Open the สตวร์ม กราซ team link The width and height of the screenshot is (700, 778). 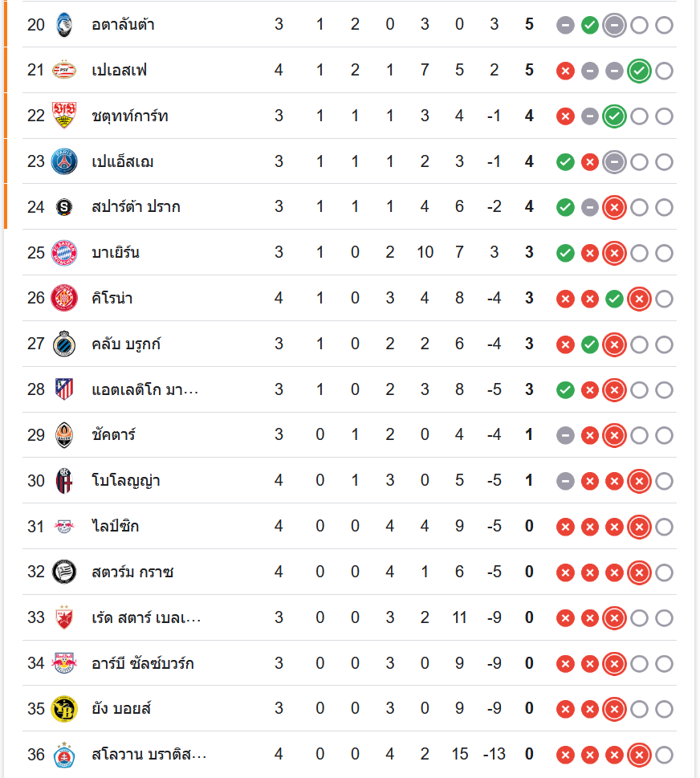click(132, 572)
